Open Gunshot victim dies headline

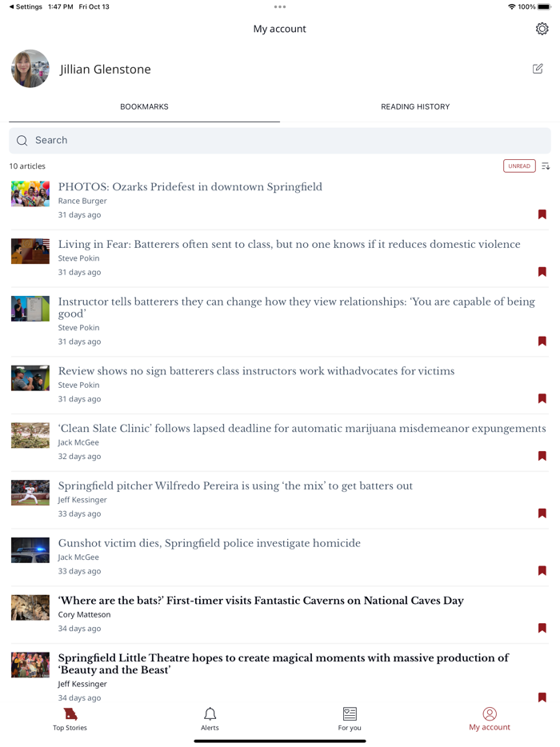point(210,543)
